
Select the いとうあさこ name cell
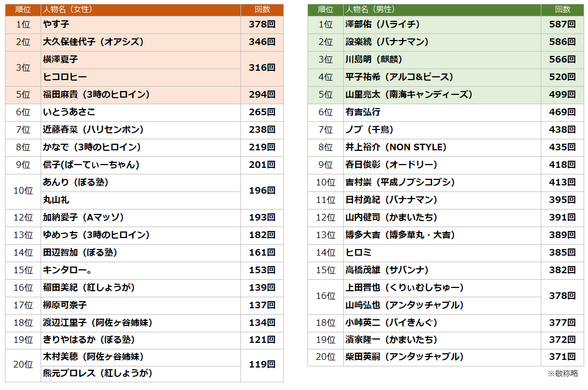(69, 112)
